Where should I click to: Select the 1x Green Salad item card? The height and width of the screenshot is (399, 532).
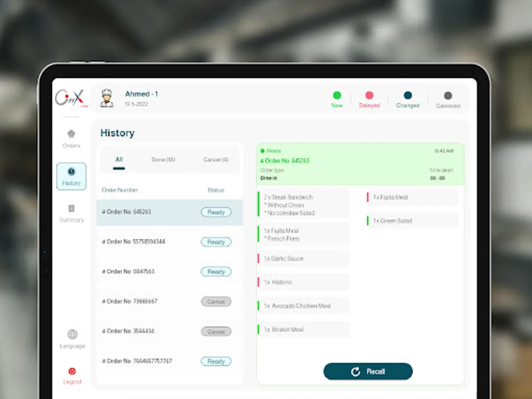412,220
